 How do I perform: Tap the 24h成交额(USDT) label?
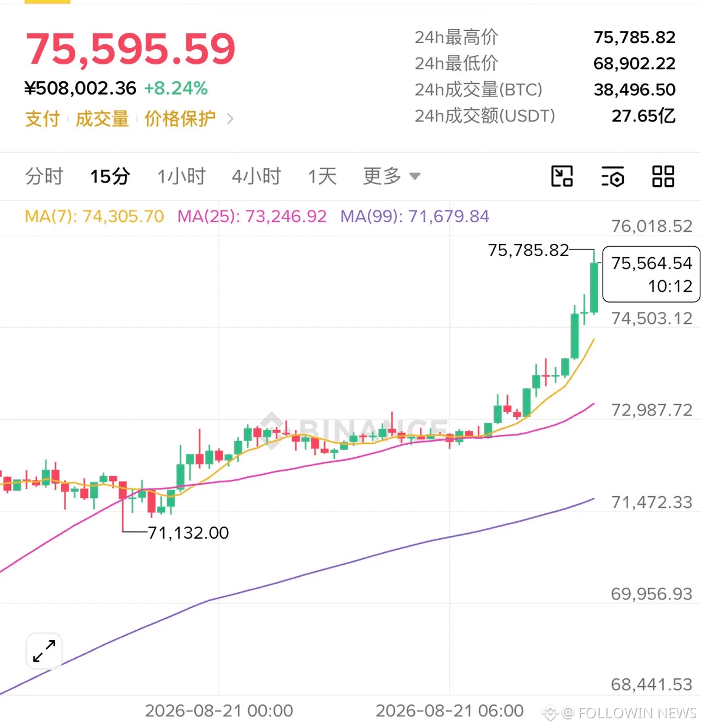click(485, 116)
